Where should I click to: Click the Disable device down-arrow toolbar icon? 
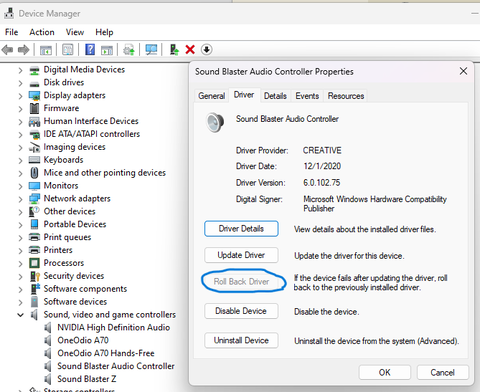[207, 50]
